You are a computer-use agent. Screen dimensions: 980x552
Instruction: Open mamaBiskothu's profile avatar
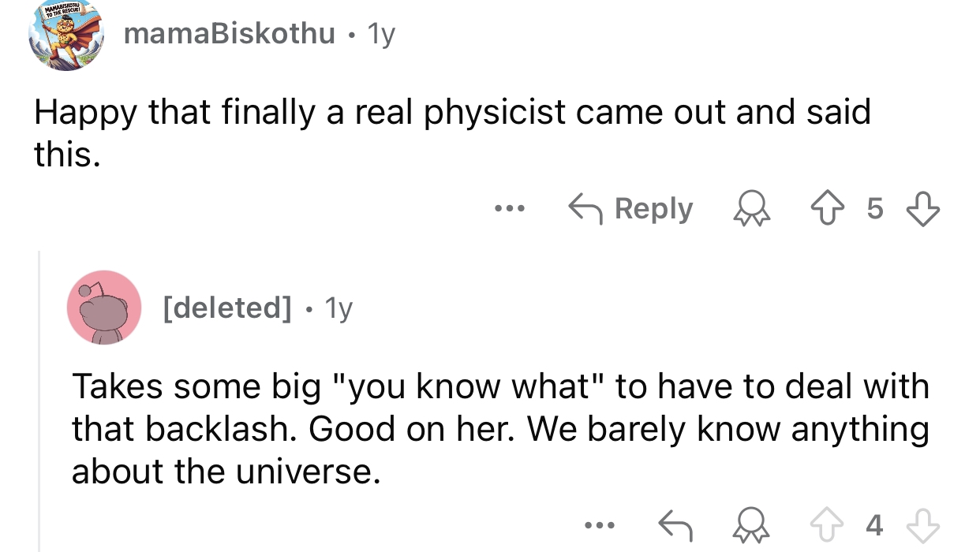[x=66, y=35]
